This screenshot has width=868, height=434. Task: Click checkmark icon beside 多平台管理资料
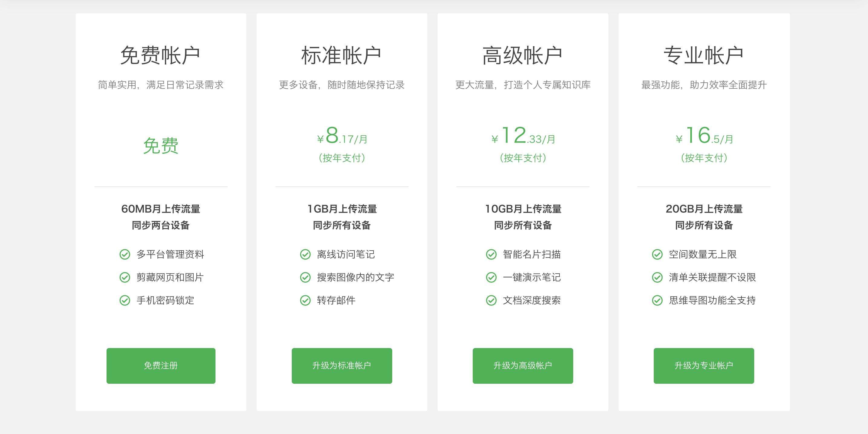coord(125,255)
